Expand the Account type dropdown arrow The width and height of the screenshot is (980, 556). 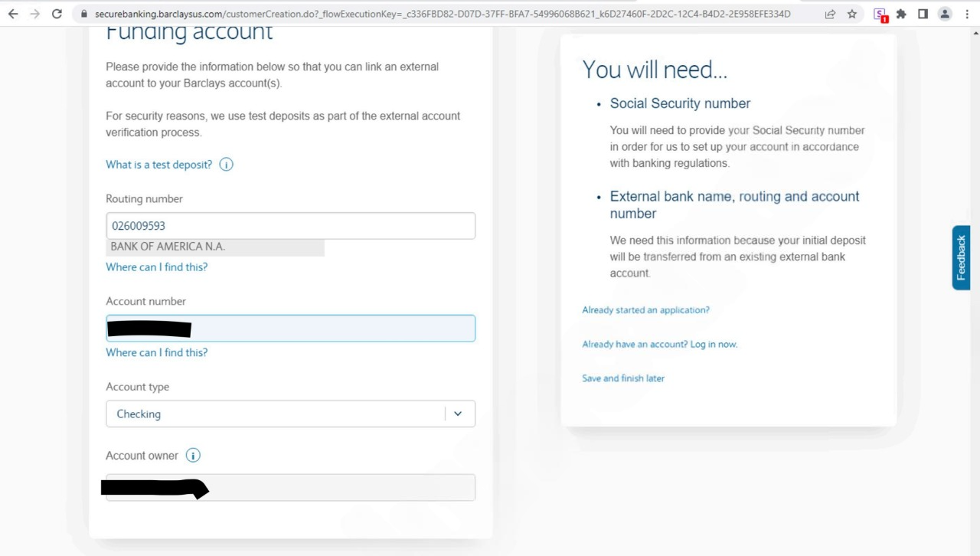pos(458,414)
